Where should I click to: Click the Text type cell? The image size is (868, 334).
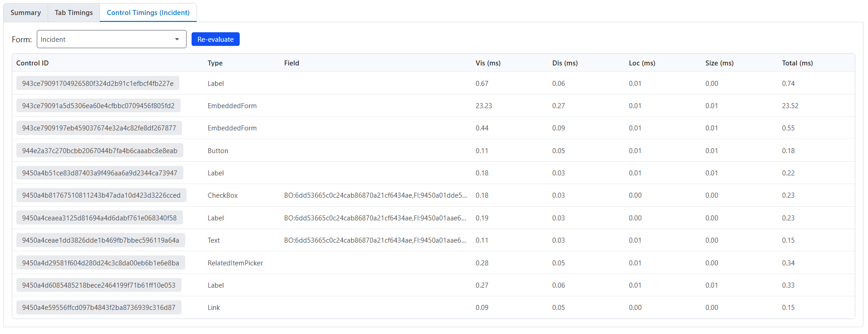click(214, 240)
